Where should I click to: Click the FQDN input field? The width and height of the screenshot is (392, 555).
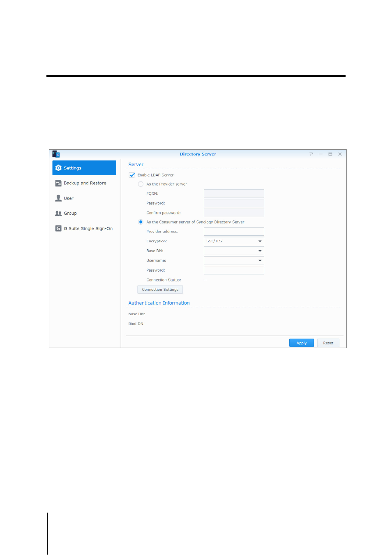pyautogui.click(x=234, y=193)
